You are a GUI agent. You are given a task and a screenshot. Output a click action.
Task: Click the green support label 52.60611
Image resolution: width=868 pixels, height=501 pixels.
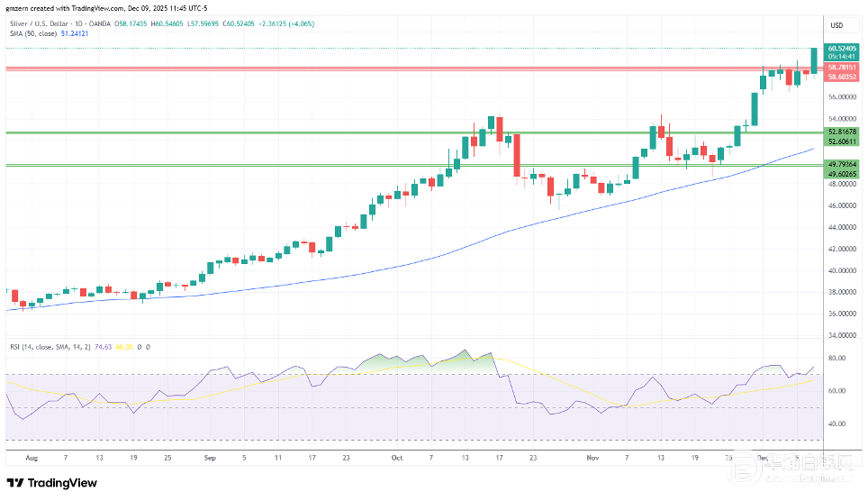tap(842, 141)
